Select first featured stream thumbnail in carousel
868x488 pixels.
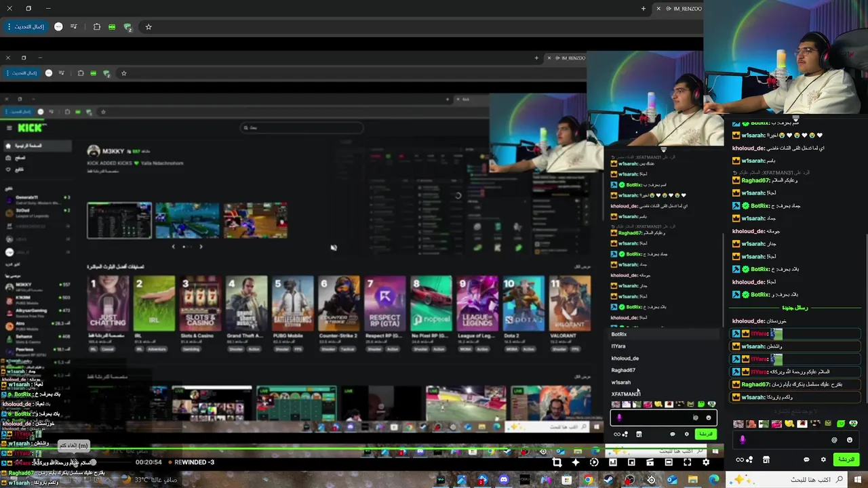tap(119, 220)
